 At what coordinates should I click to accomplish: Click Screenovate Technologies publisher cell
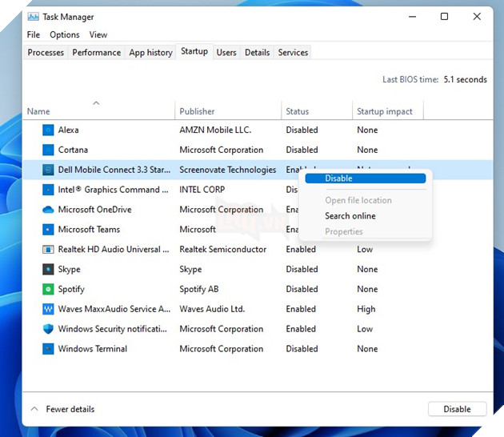coord(227,170)
